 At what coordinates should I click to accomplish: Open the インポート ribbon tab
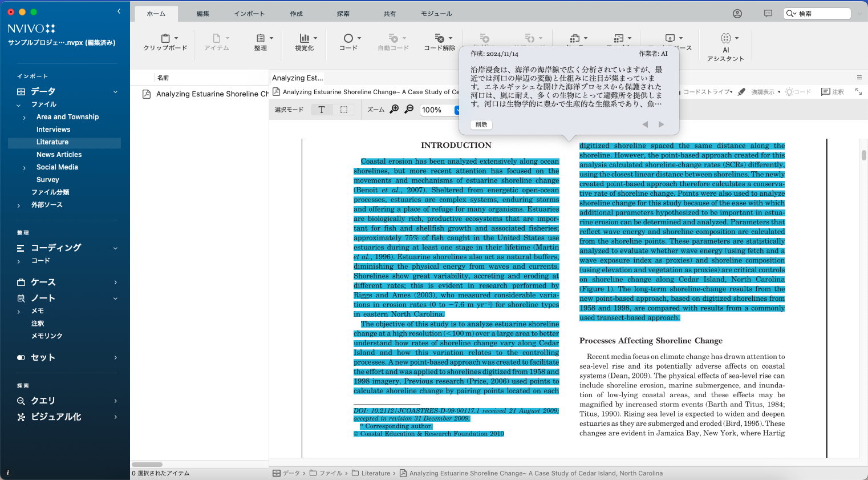(249, 14)
